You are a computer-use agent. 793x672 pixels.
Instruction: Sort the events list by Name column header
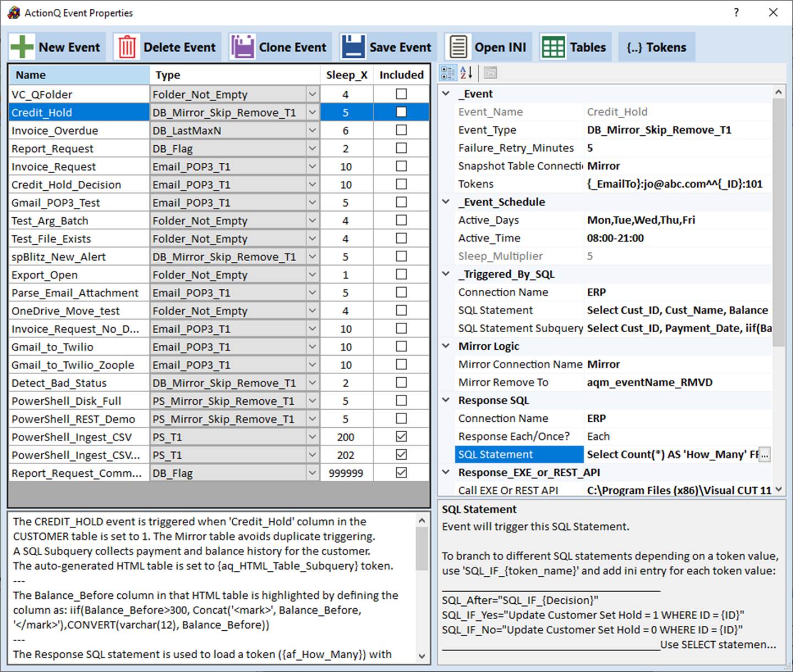79,75
